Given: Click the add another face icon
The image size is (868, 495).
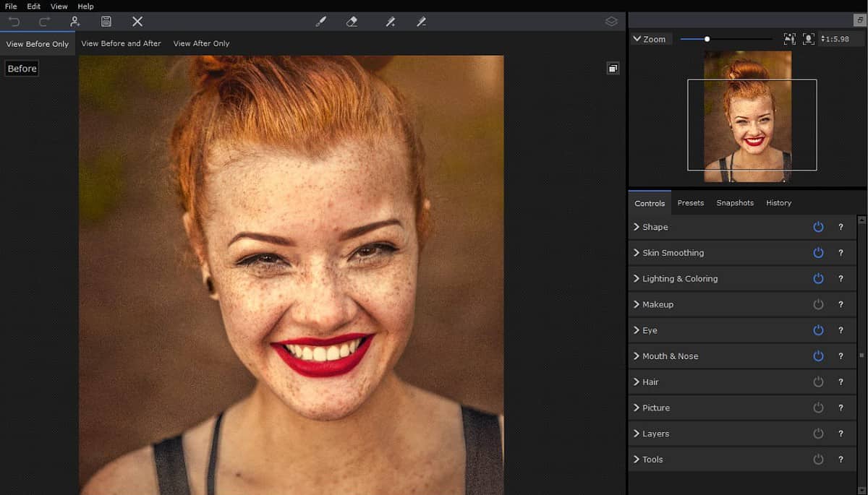Looking at the screenshot, I should [x=75, y=22].
